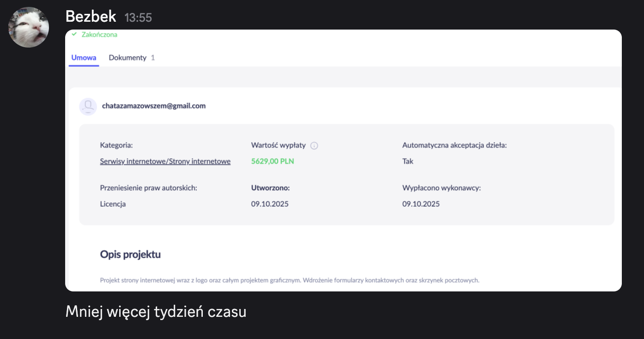The height and width of the screenshot is (339, 644).
Task: Click the Tak value under automatic acceptance
Action: click(407, 161)
